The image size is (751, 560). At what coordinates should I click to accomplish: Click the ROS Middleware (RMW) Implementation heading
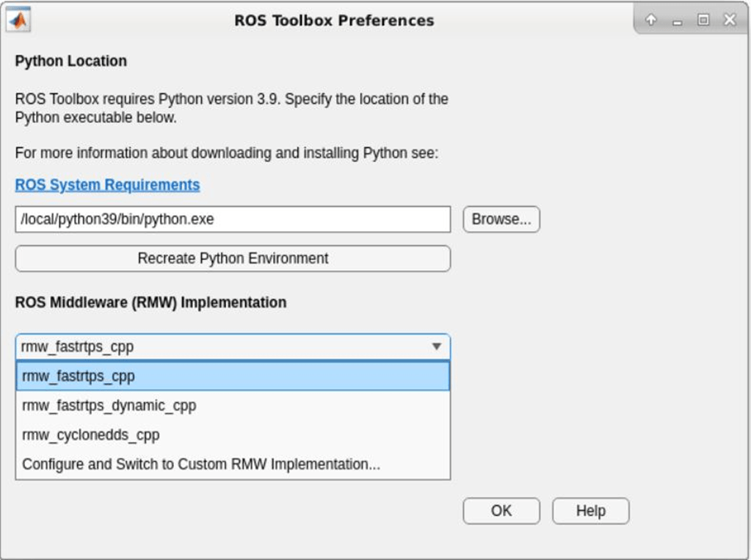click(x=150, y=302)
